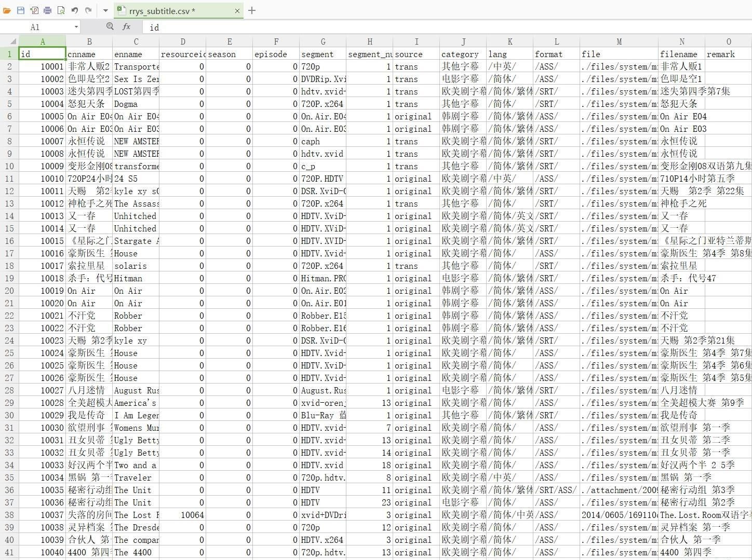
Task: Click the 2014/0605/16911 file cell
Action: coord(619,515)
